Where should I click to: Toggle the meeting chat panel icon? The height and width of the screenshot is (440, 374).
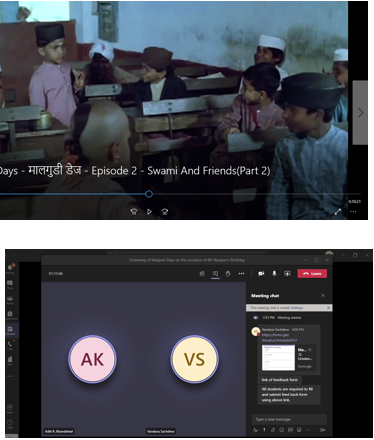click(x=215, y=273)
